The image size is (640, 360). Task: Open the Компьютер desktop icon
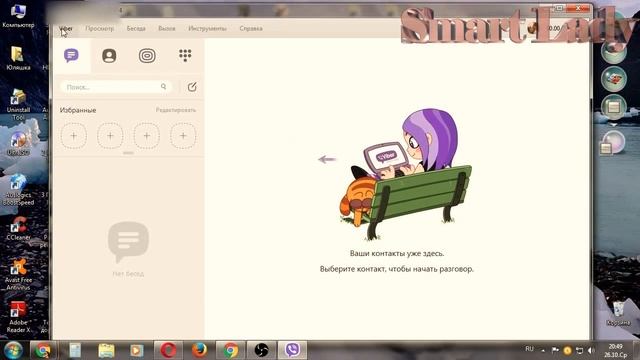[x=18, y=16]
